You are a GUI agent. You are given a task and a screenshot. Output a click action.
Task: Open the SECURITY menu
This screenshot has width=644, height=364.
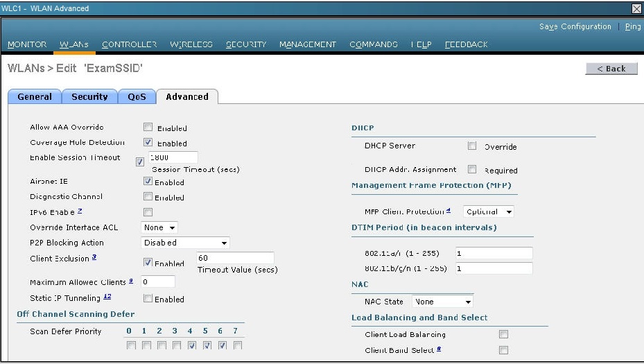pyautogui.click(x=246, y=44)
